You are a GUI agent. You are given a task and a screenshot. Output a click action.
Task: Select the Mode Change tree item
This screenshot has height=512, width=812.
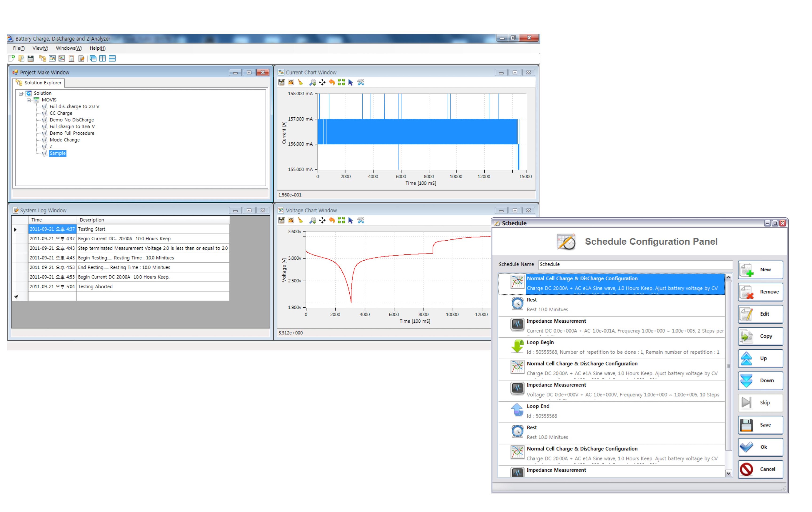pyautogui.click(x=64, y=140)
